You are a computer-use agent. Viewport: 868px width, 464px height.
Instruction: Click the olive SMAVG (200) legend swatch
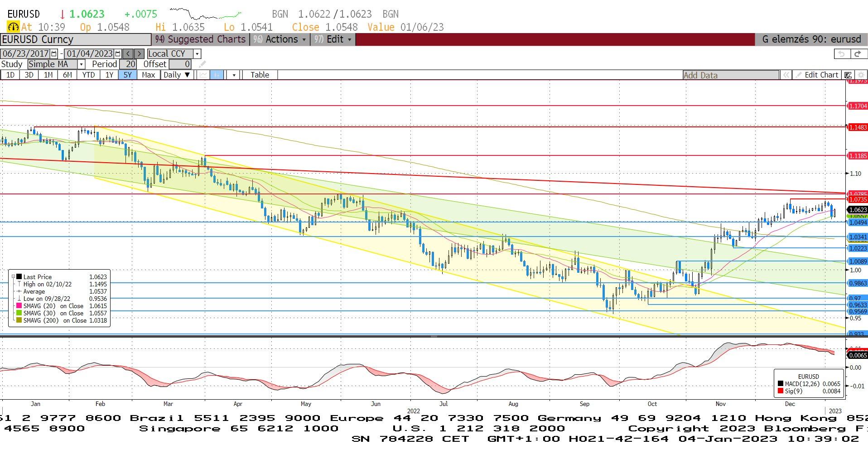pos(19,320)
